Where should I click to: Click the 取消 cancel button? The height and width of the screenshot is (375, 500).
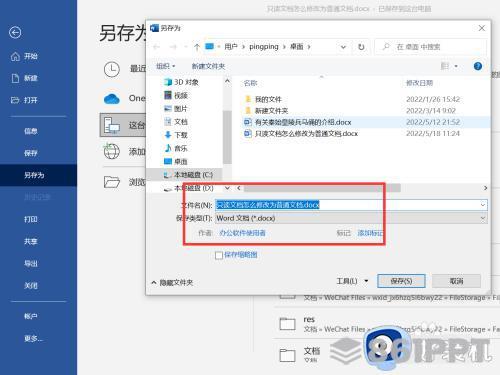pos(456,281)
